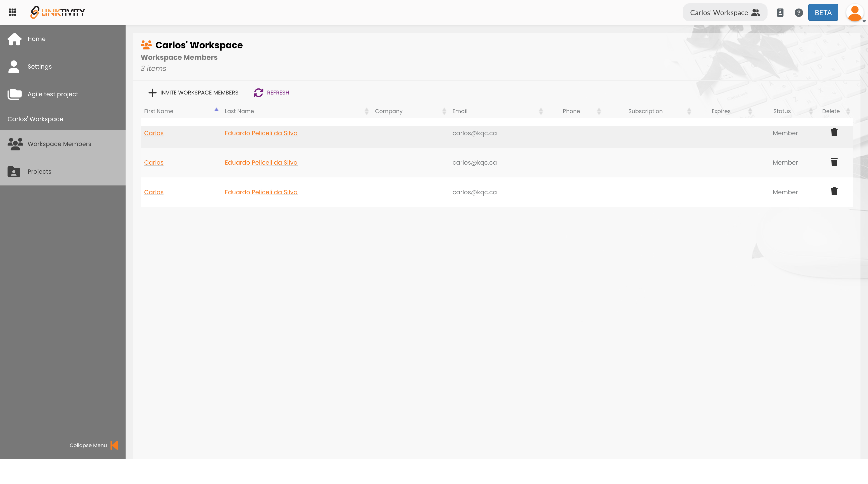Collapse the sidebar menu arrow icon
868x484 pixels.
pos(114,445)
